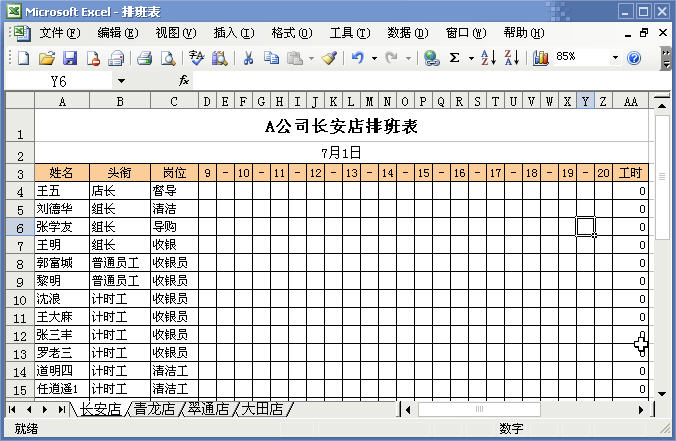Select the title cell A公司长安店排班表
This screenshot has width=676, height=441.
click(x=341, y=126)
